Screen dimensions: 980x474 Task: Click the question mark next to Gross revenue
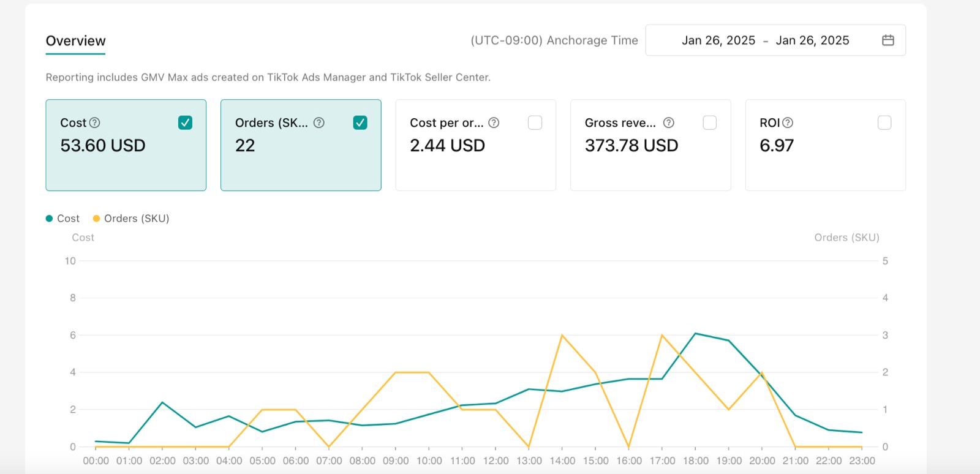click(x=669, y=122)
